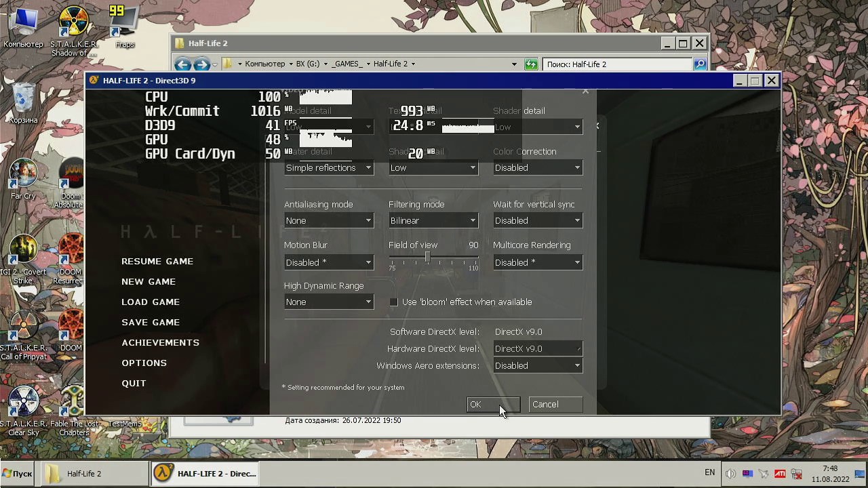This screenshot has width=868, height=488.
Task: Launch the Far Cry desktop shortcut
Action: 23,180
